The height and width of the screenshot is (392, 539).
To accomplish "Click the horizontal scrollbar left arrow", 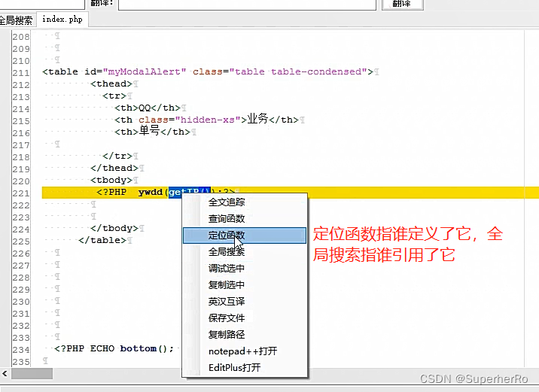I will tap(5, 373).
